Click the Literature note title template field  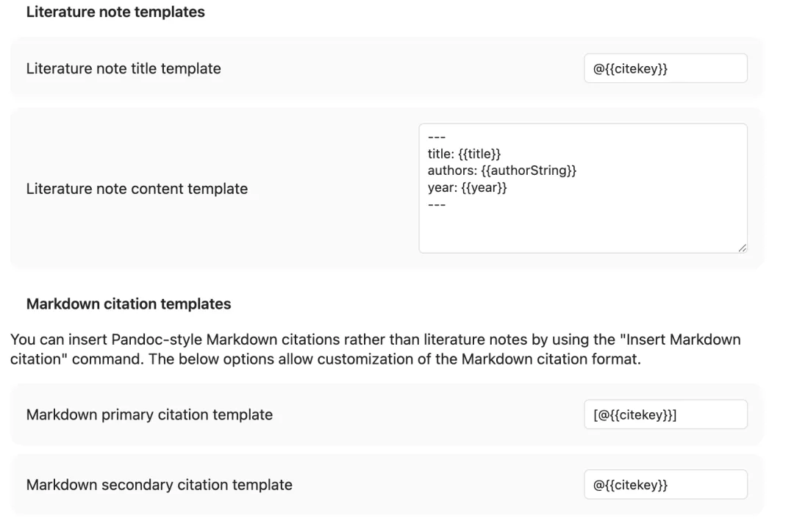[x=665, y=68]
